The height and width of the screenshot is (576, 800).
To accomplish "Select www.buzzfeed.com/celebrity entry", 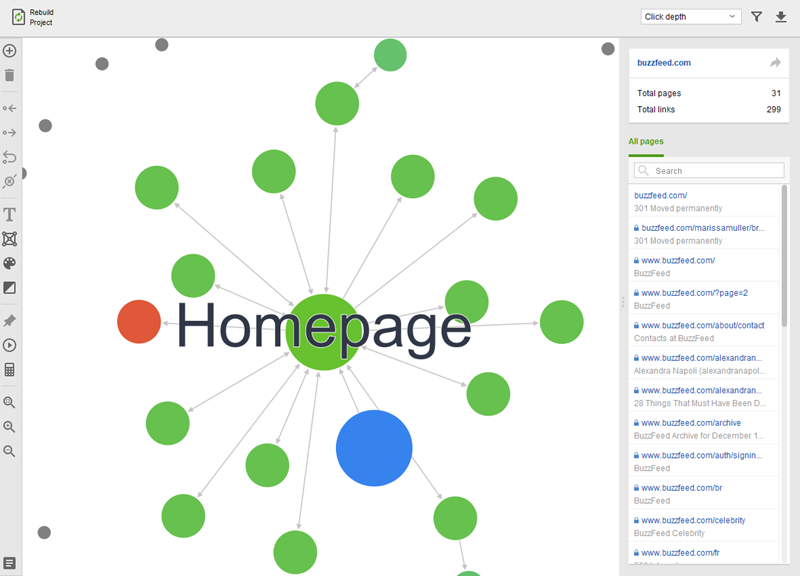I will pyautogui.click(x=704, y=527).
